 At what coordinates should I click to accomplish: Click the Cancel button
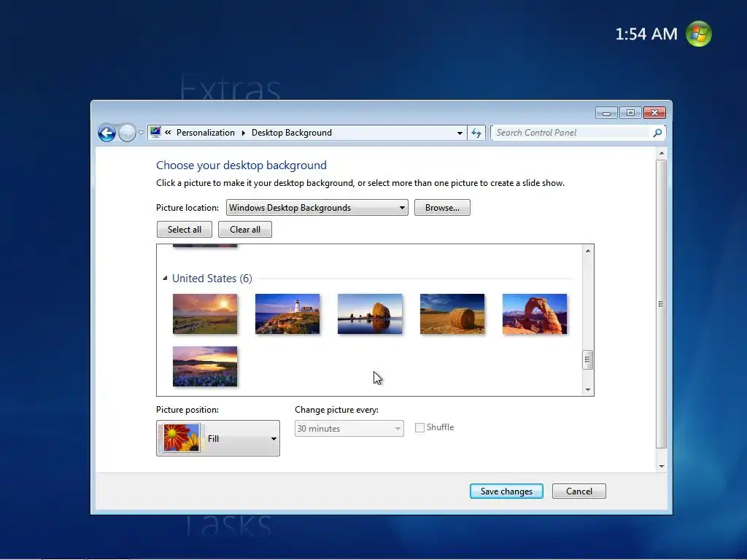coord(578,491)
